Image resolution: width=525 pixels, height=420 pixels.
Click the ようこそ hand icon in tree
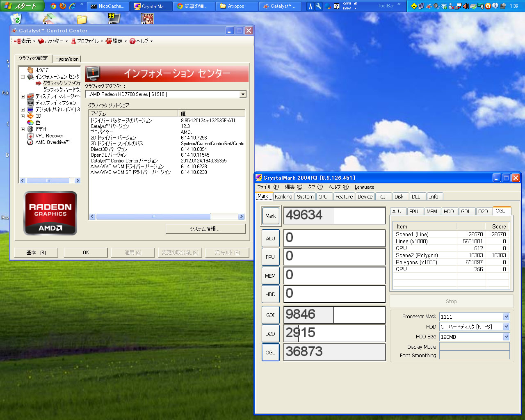pyautogui.click(x=30, y=70)
